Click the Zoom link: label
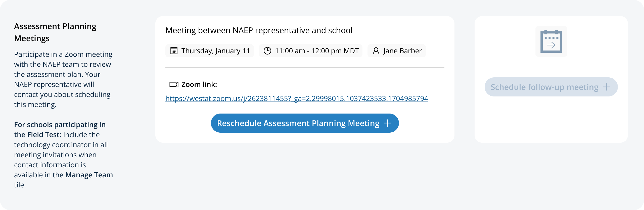Viewport: 644px width, 210px height. 199,84
